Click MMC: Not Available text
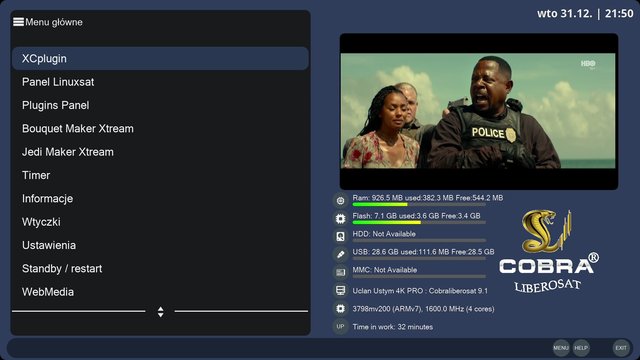This screenshot has width=640, height=360. (385, 270)
